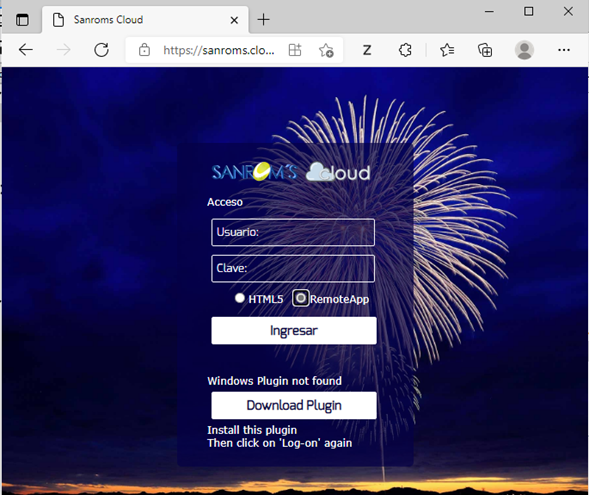Click the Z extension icon
This screenshot has width=589, height=495.
[367, 50]
